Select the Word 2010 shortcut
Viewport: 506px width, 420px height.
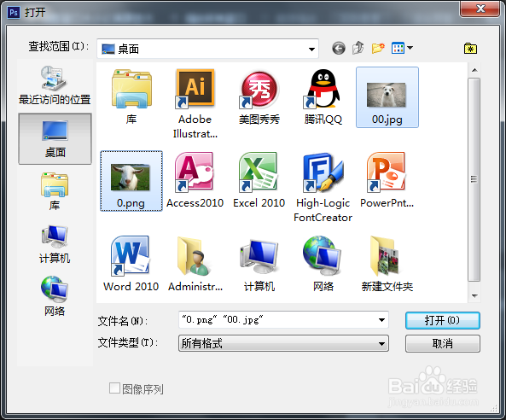(131, 264)
